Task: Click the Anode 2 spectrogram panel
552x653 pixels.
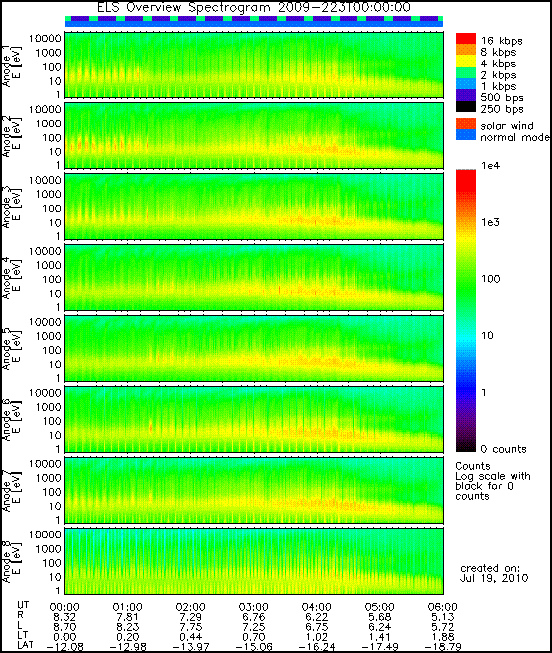Action: tap(254, 136)
